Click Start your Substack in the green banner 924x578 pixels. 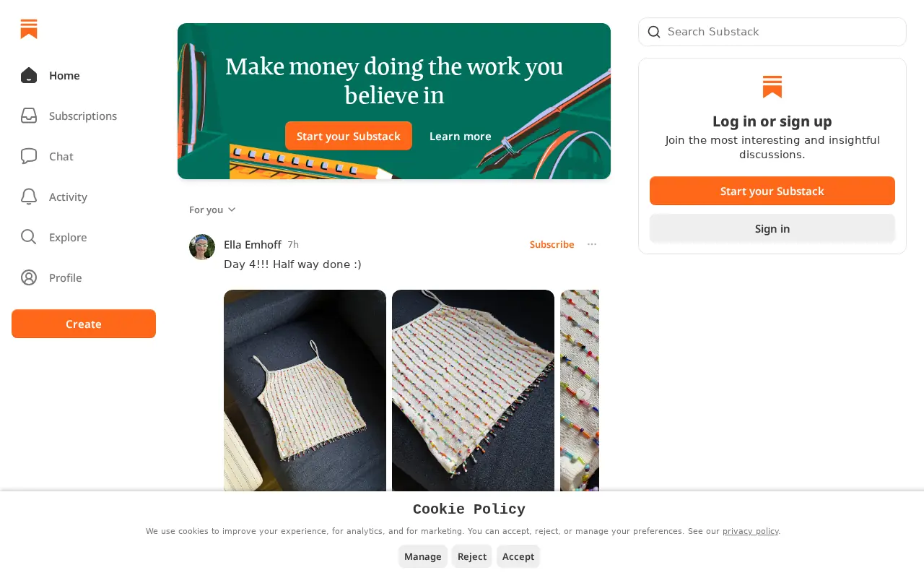(x=349, y=136)
